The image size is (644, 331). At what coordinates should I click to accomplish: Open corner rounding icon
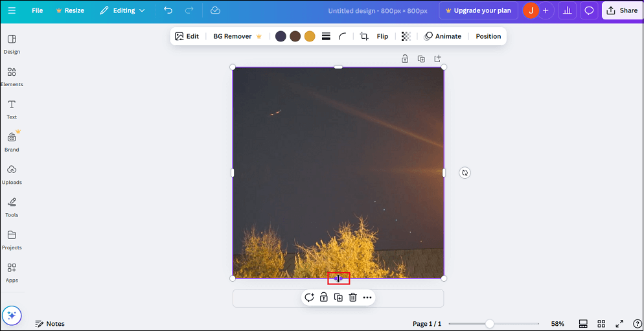343,36
